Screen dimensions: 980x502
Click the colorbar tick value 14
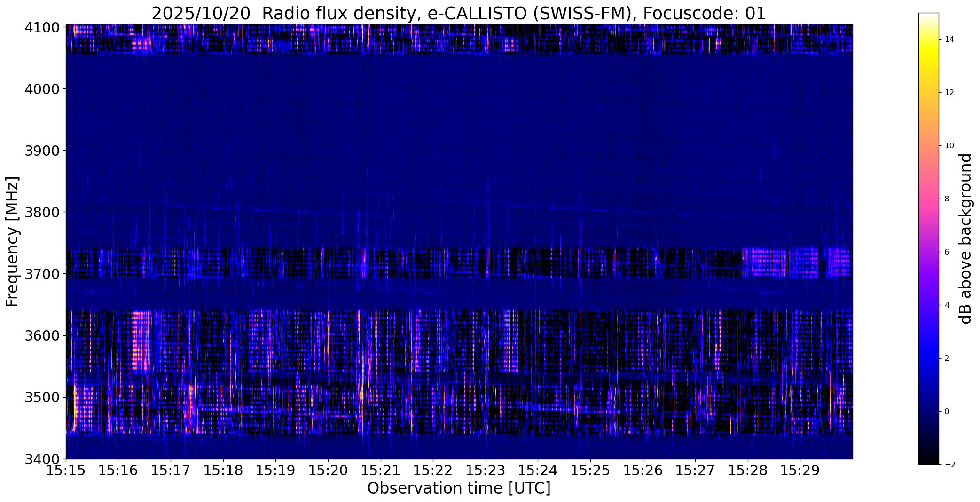click(949, 40)
